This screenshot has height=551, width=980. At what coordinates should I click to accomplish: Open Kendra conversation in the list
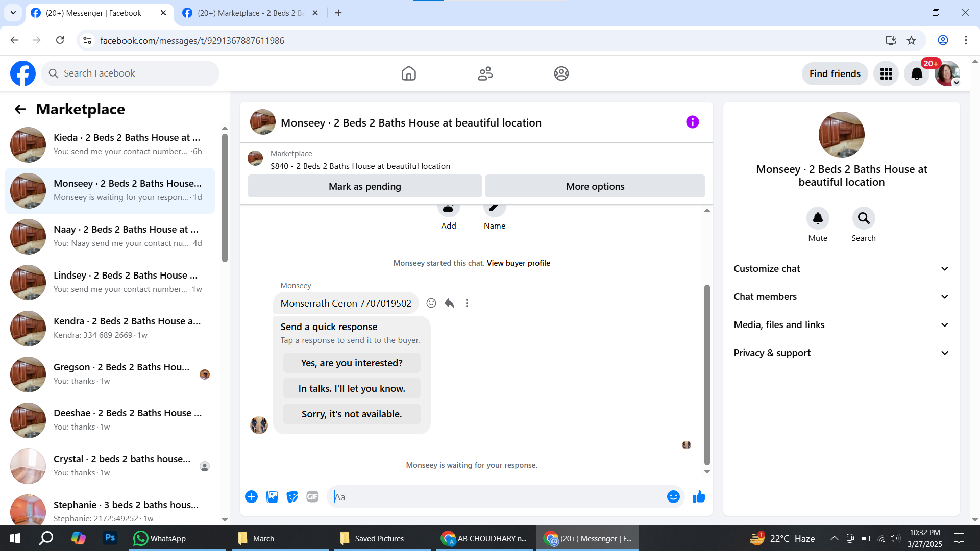pos(110,328)
